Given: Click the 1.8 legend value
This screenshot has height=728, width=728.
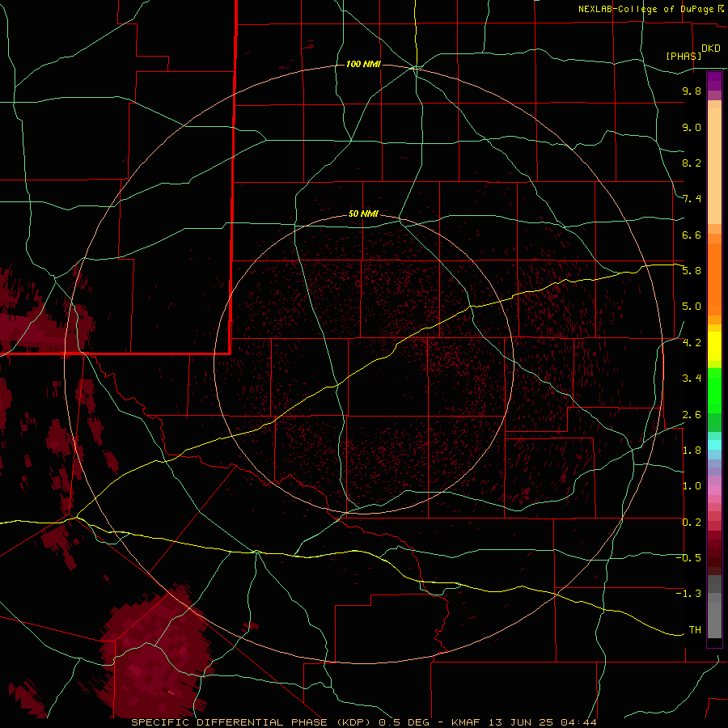Looking at the screenshot, I should 692,451.
